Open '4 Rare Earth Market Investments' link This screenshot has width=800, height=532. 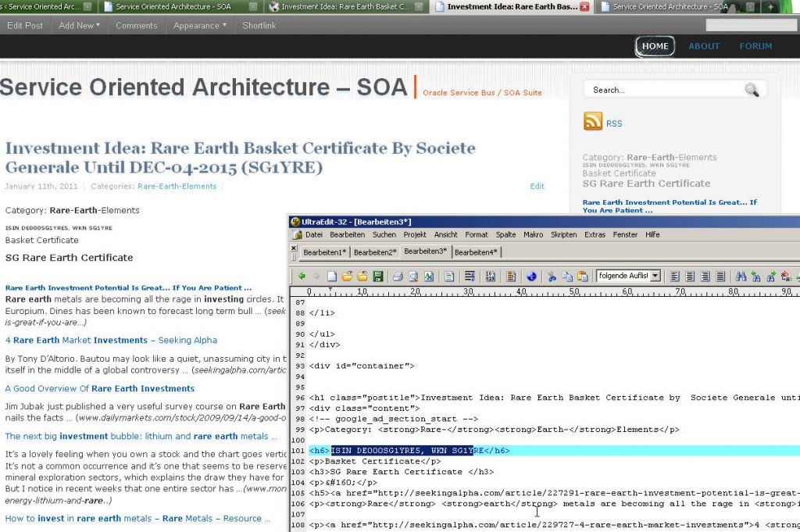pyautogui.click(x=111, y=341)
